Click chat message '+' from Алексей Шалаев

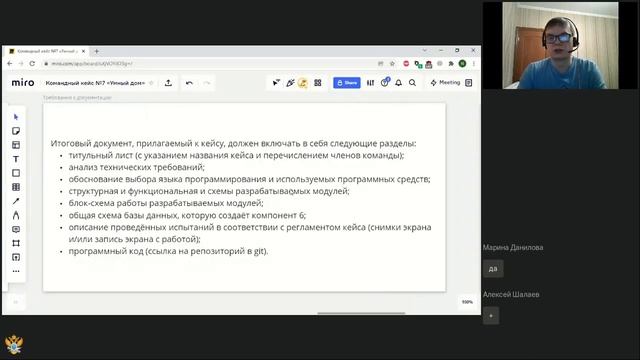(491, 316)
